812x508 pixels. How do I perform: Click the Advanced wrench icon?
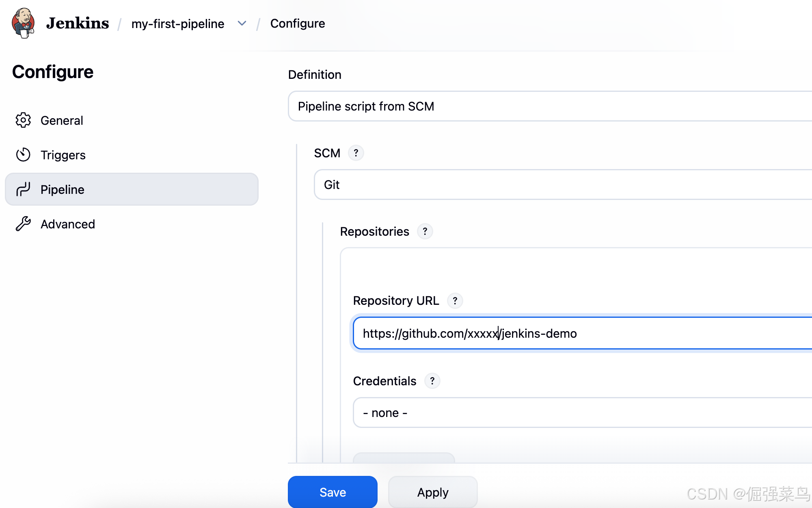[23, 224]
